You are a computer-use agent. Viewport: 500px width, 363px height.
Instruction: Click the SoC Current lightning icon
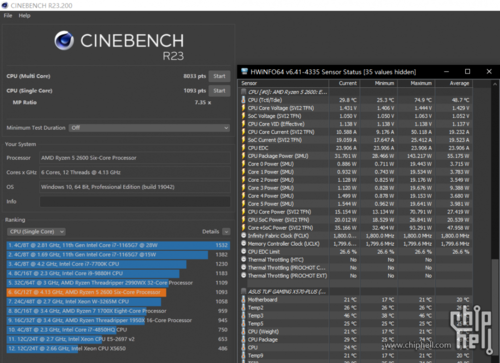click(x=243, y=140)
